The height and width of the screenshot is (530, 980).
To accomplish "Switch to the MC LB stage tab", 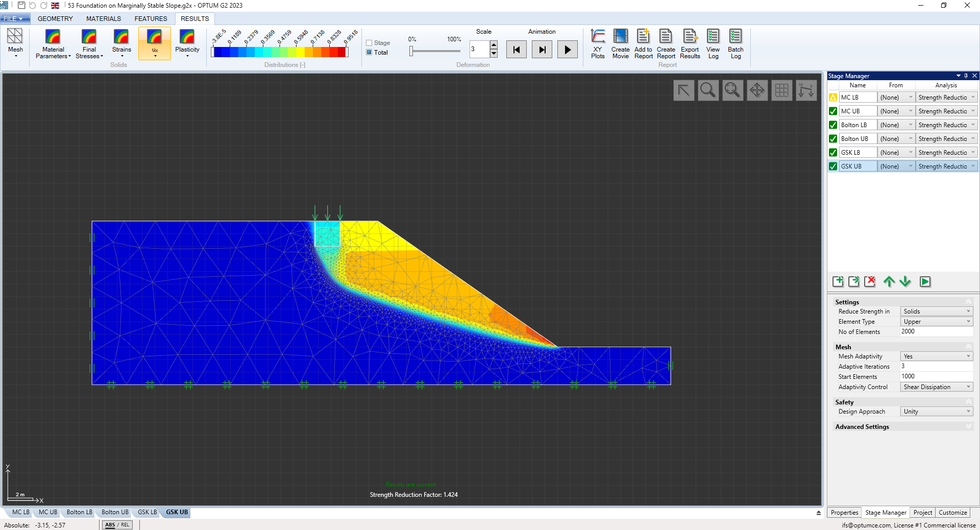I will coord(21,512).
